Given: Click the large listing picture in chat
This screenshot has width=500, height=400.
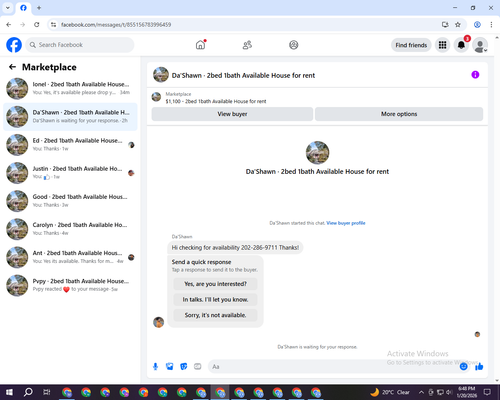Looking at the screenshot, I should 317,153.
